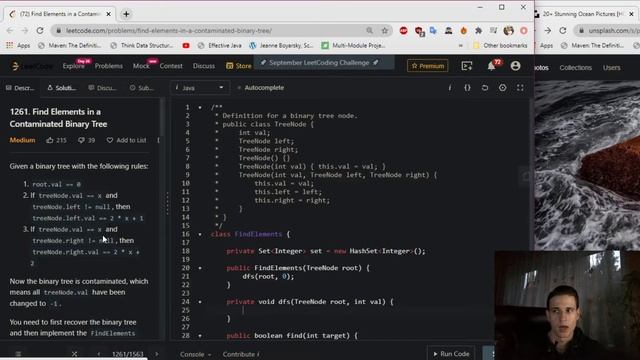Open the Mock menu item
This screenshot has width=640, height=360.
point(141,66)
